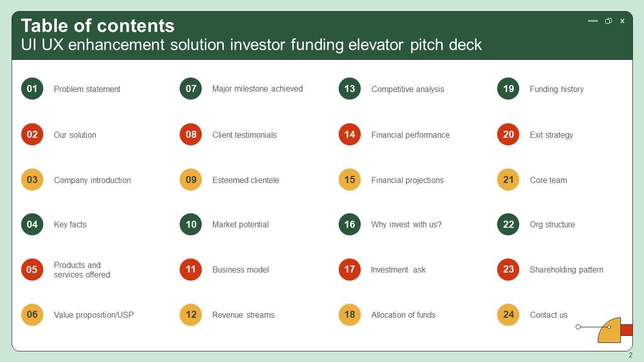The image size is (644, 362).
Task: Go to Shareholding pattern section
Action: 567,269
